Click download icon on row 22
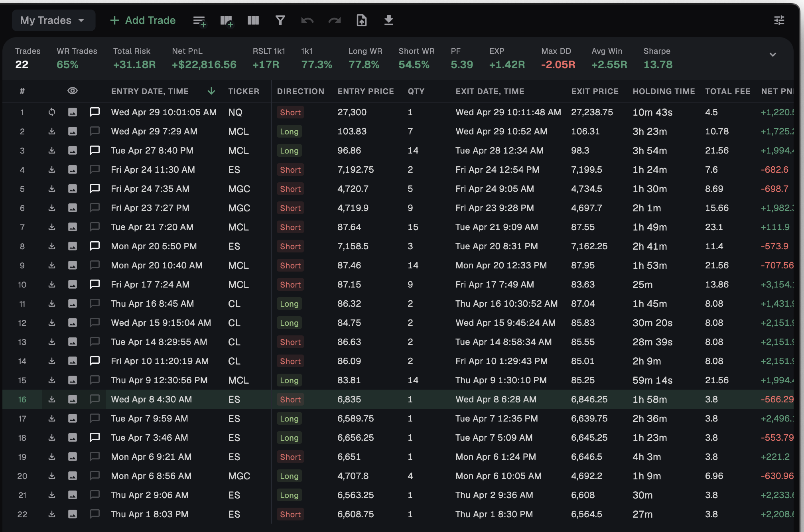Image resolution: width=804 pixels, height=532 pixels. (x=52, y=514)
